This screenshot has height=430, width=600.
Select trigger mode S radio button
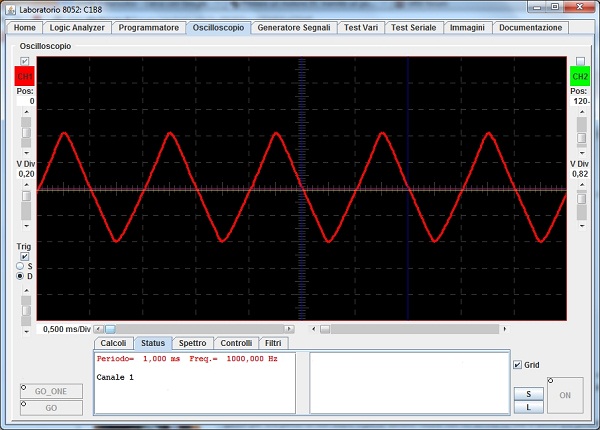click(22, 265)
